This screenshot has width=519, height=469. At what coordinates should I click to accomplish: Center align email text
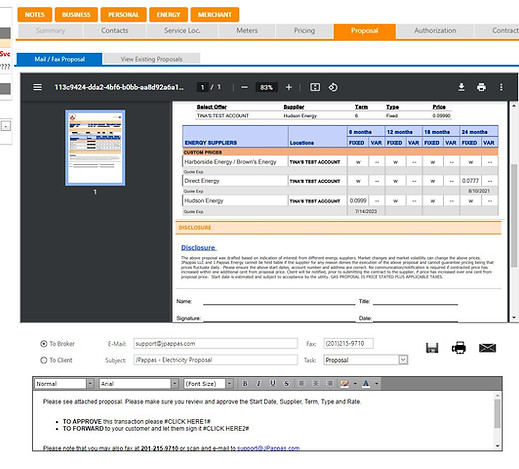315,384
